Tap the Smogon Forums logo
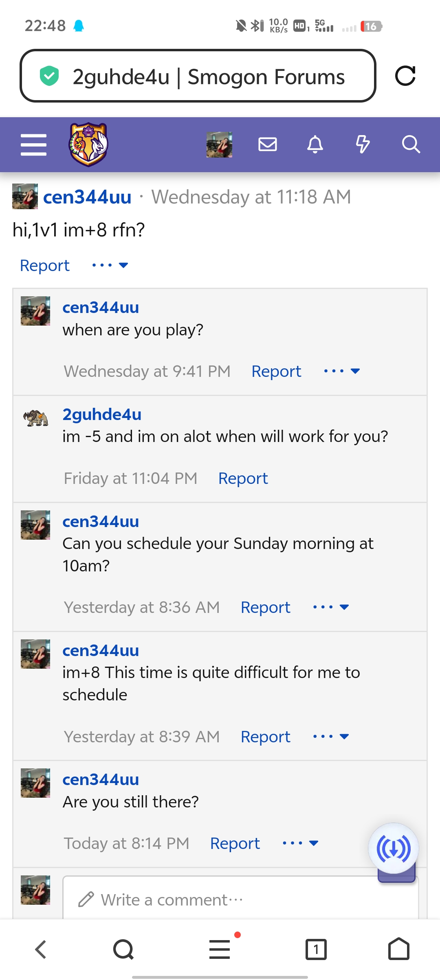The height and width of the screenshot is (980, 440). coord(88,144)
